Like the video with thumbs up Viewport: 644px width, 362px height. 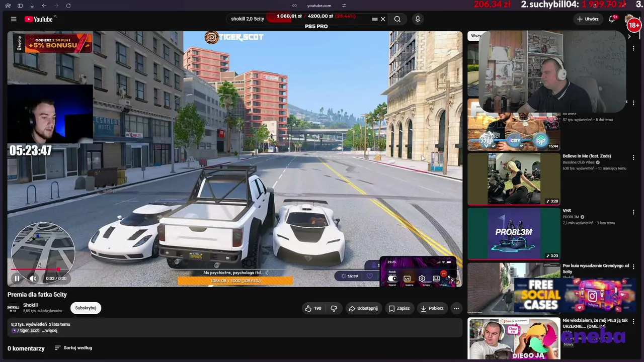click(313, 308)
